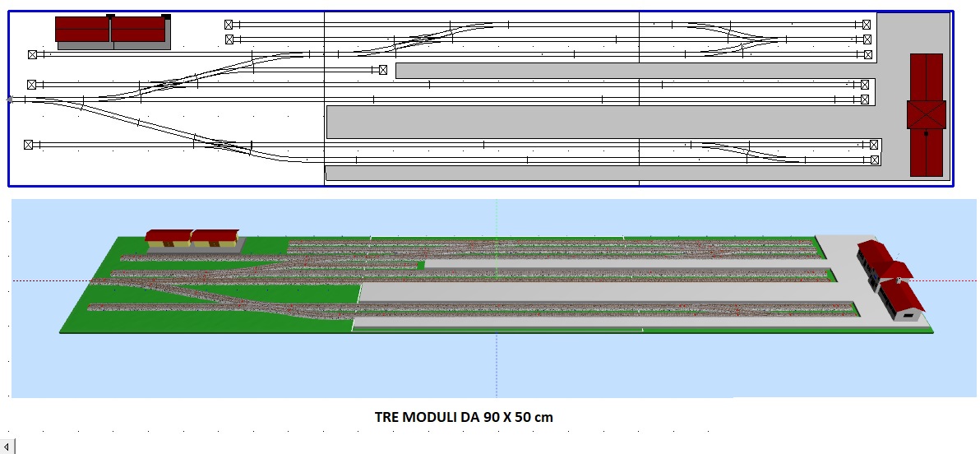This screenshot has width=980, height=454.
Task: Click the station building's central cross roof in plan
Action: 927,114
